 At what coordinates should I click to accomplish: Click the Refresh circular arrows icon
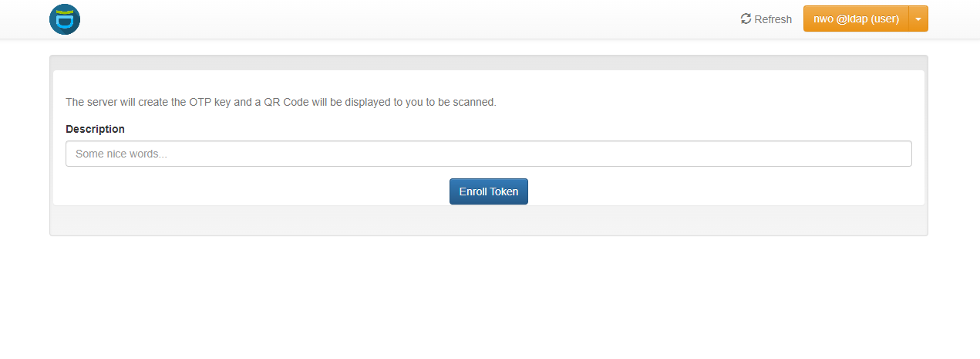pos(746,19)
